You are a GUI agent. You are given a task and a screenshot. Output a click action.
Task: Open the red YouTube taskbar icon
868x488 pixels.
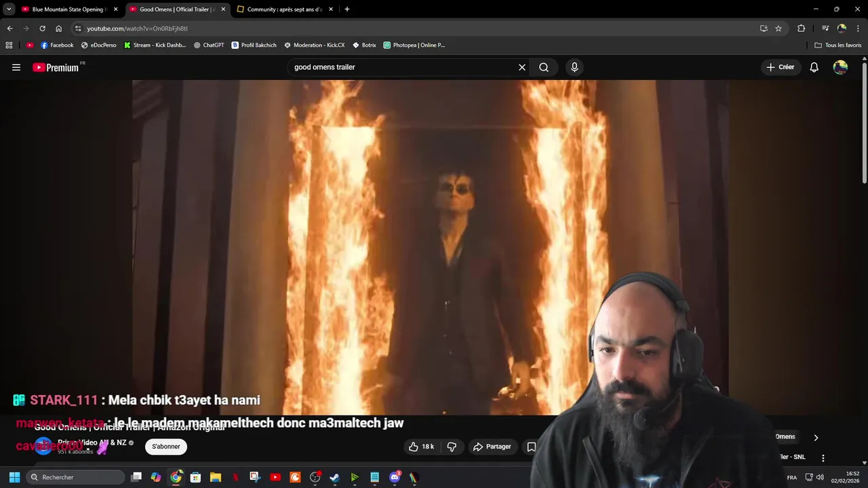tap(275, 477)
